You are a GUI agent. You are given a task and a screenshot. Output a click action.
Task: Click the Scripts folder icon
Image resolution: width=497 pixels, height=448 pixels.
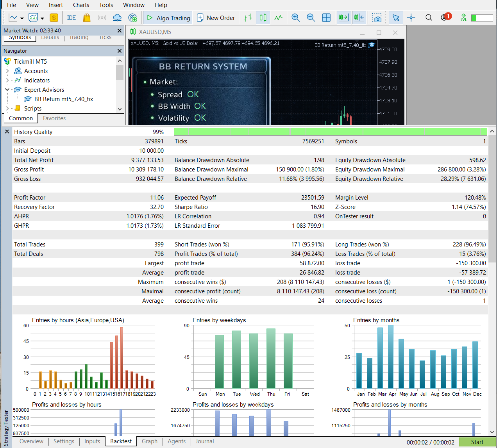[18, 109]
